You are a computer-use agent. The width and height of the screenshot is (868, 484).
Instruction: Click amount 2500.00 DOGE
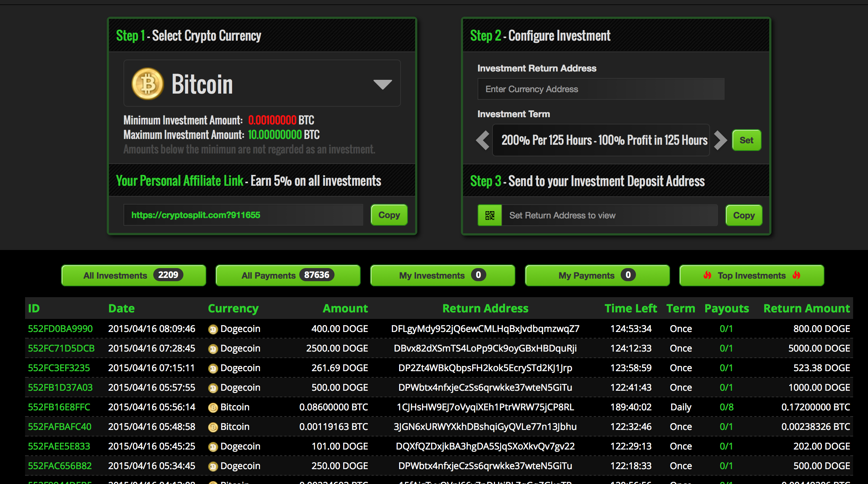coord(337,348)
